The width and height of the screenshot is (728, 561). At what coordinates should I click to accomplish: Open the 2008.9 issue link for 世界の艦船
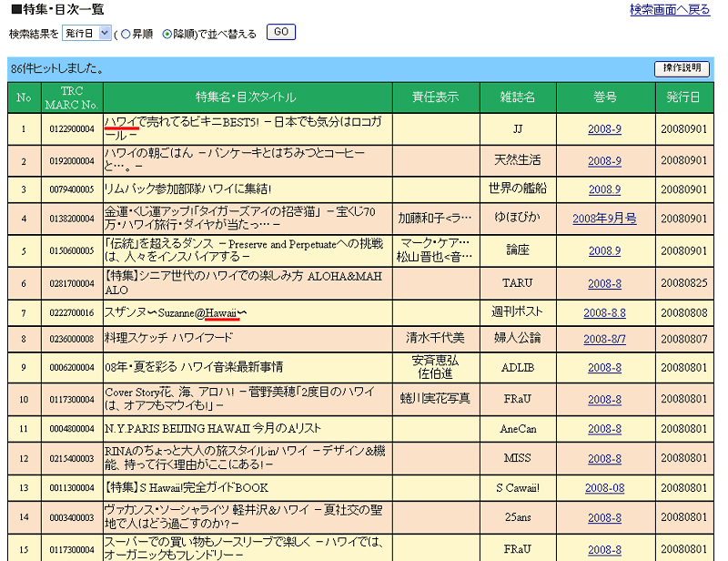click(x=604, y=189)
